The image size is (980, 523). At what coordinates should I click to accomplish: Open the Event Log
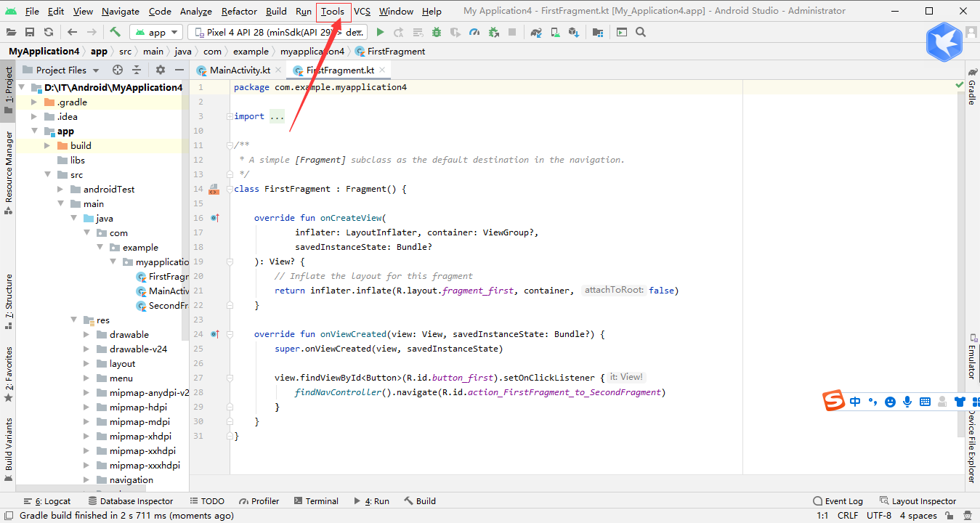click(838, 501)
